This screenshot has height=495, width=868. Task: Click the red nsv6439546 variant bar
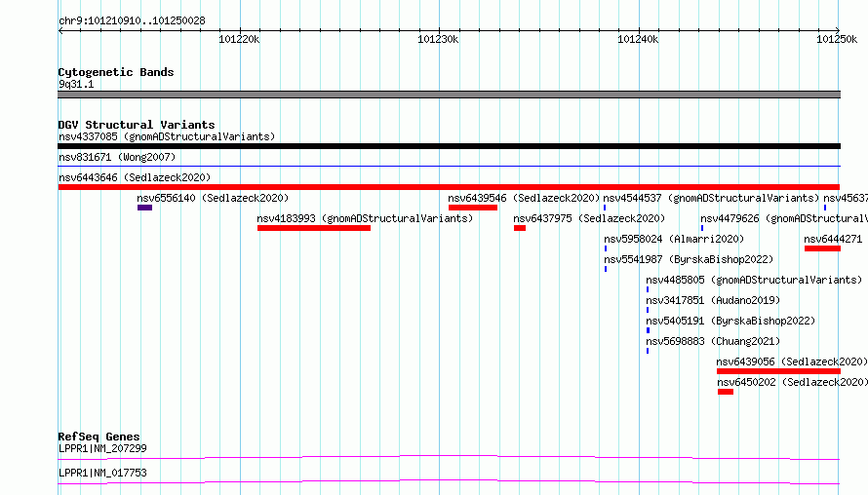coord(473,208)
